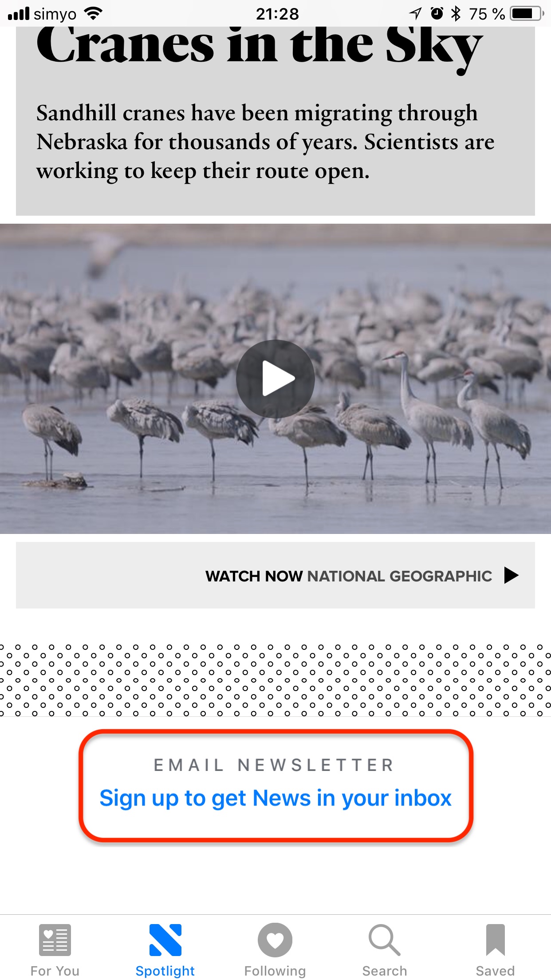Select the Spotlight news icon
551x980 pixels.
click(165, 940)
